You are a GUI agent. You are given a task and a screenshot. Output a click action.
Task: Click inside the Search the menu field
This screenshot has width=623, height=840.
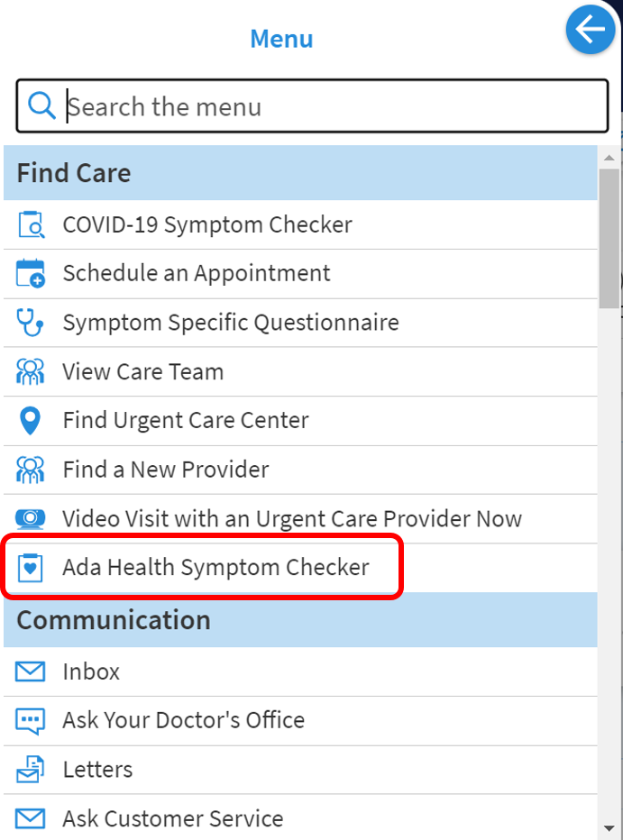tap(270, 105)
